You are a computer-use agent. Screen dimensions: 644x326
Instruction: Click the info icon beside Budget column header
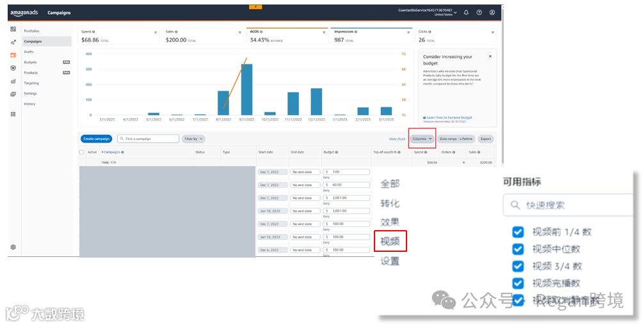coord(336,152)
